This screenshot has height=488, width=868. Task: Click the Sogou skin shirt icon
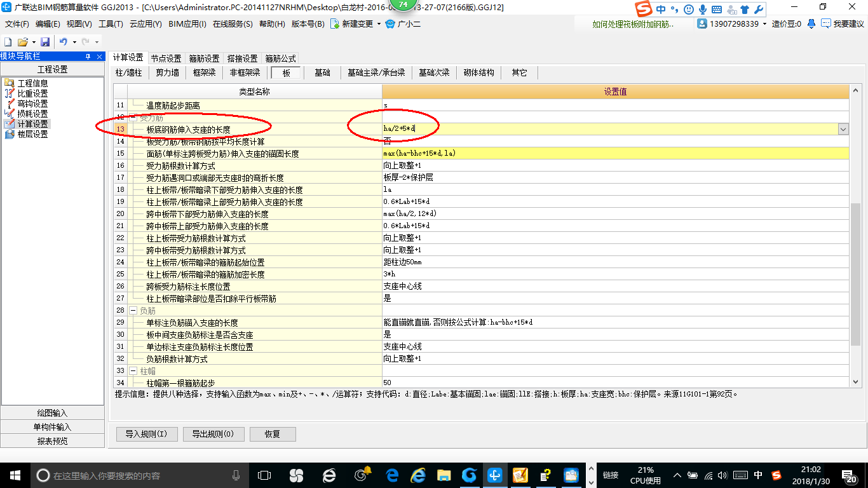pyautogui.click(x=745, y=10)
